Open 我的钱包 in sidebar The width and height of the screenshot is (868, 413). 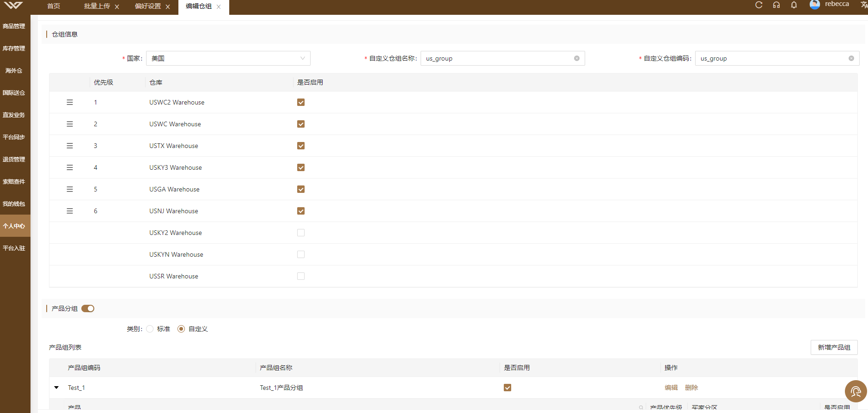[x=14, y=204]
